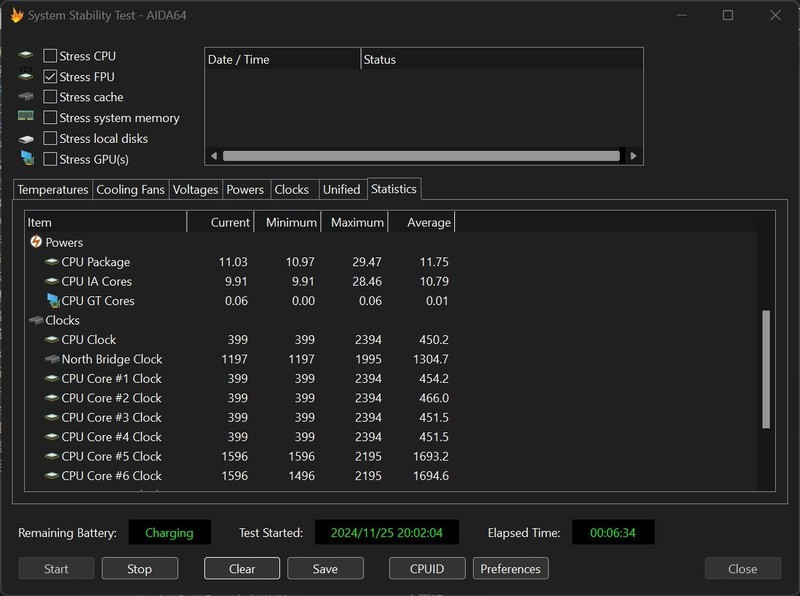Screen dimensions: 800x596
Task: Click the Stress system memory RAM icon
Action: pos(26,118)
